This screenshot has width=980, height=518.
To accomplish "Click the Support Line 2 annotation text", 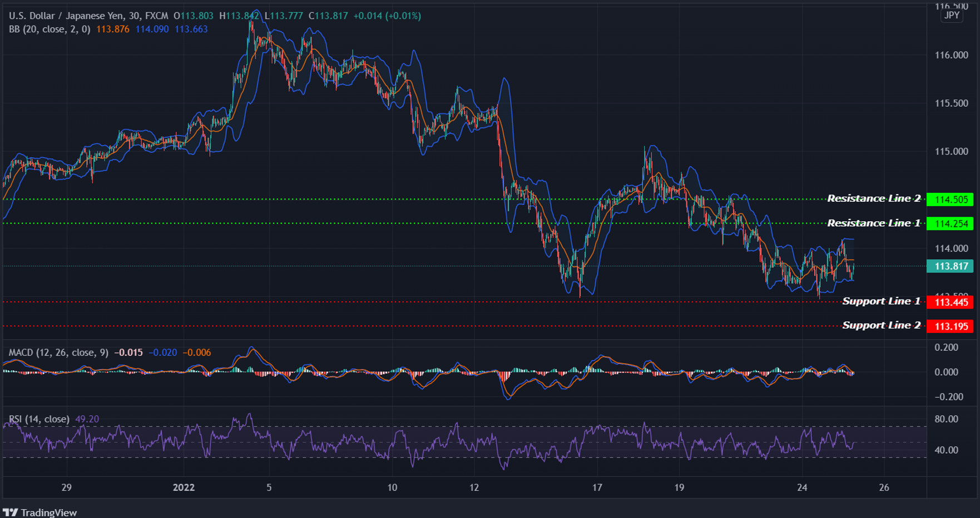I will 881,325.
